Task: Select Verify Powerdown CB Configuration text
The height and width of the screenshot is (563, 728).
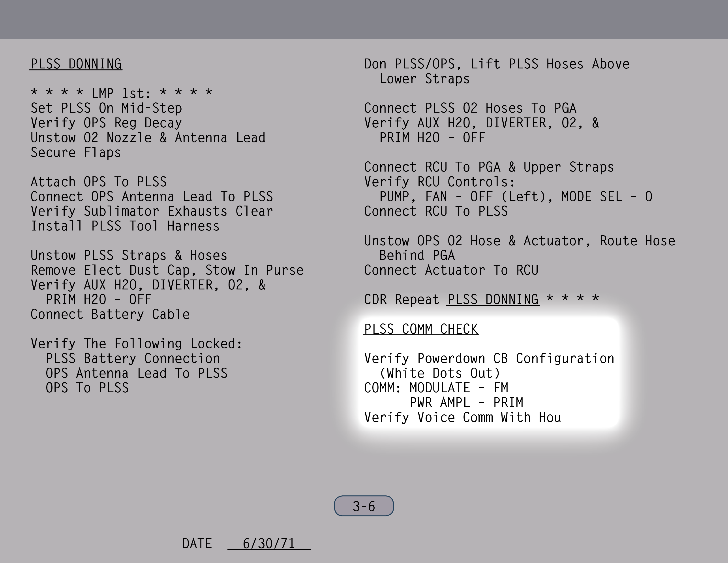Action: point(489,359)
